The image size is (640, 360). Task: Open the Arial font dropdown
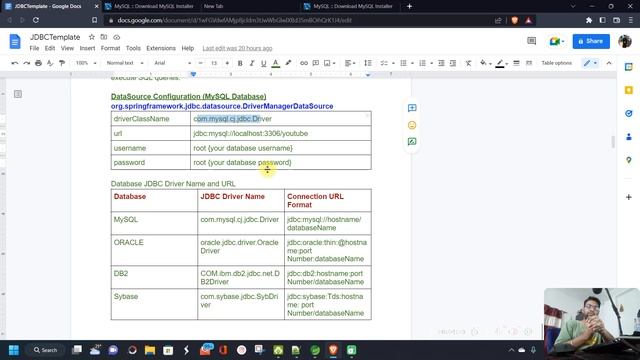172,63
